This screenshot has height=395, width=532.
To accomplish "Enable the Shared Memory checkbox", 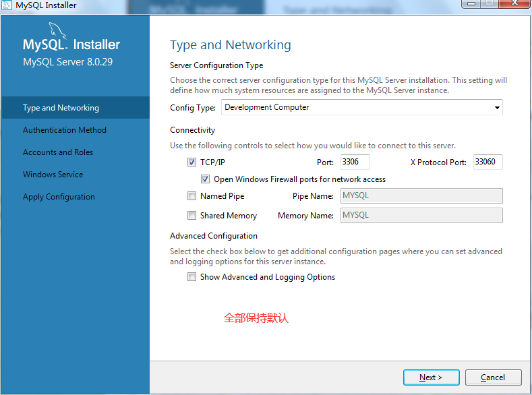I will point(191,216).
